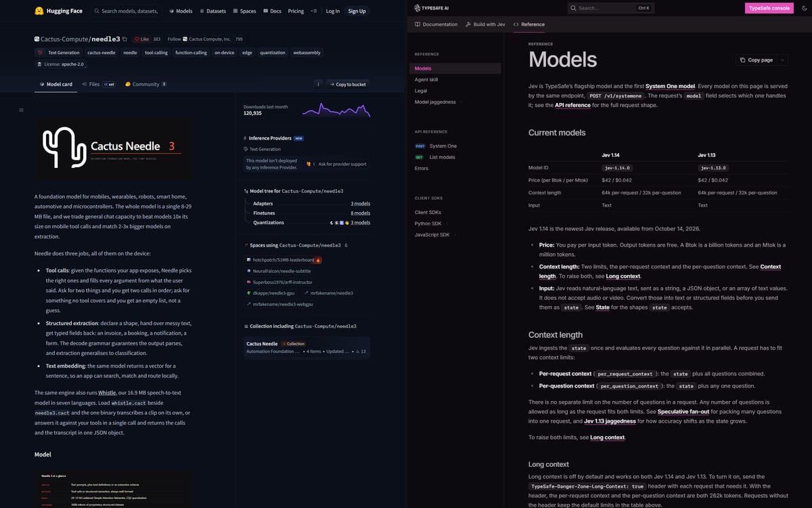Open the three-dot options beside Copy to bucket
812x508 pixels.
pyautogui.click(x=318, y=84)
